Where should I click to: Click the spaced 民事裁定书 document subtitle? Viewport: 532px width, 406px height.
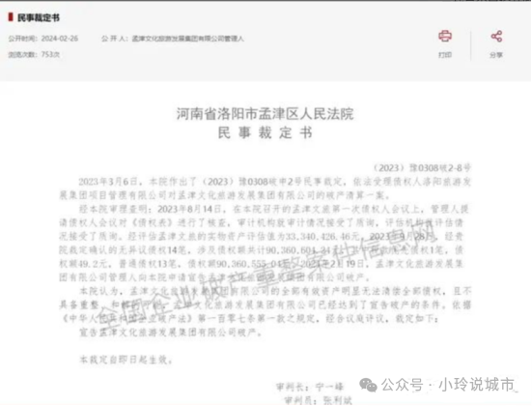[265, 132]
